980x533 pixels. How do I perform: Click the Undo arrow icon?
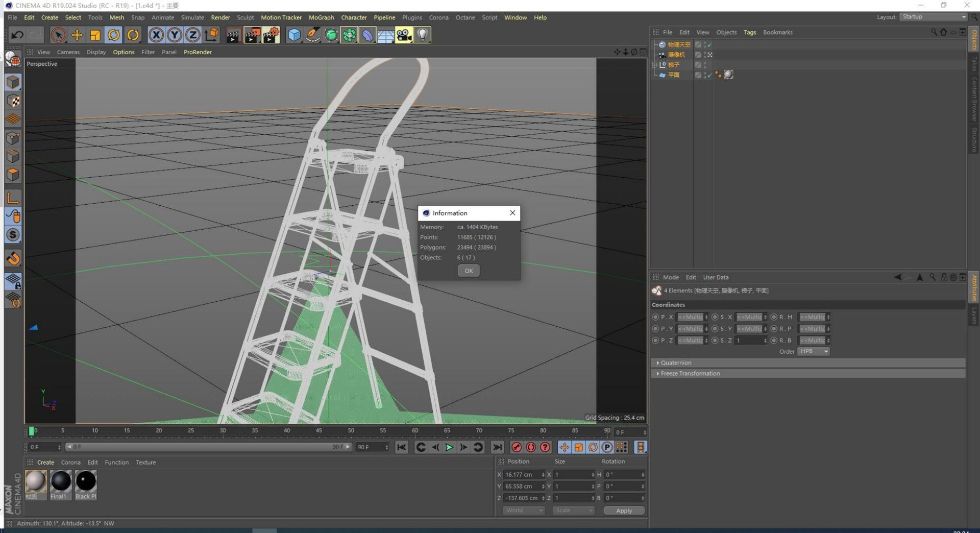[x=17, y=35]
